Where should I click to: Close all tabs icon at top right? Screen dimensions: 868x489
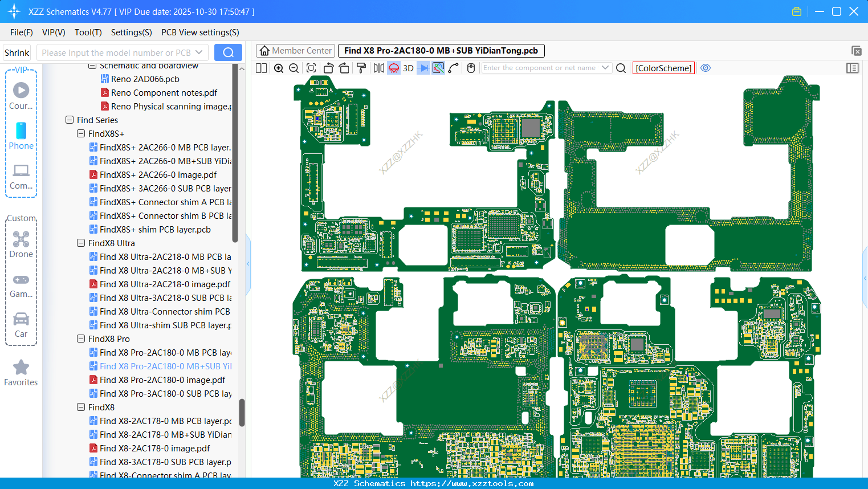pos(856,51)
